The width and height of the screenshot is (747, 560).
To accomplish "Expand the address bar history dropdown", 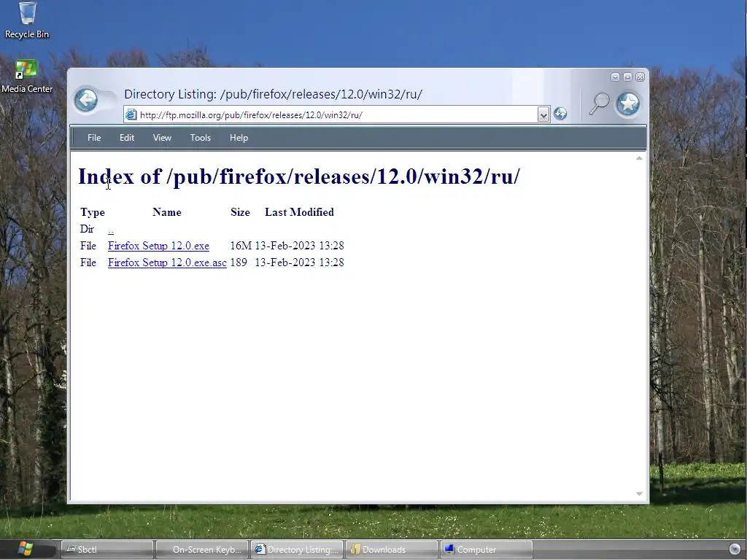I will pos(543,114).
